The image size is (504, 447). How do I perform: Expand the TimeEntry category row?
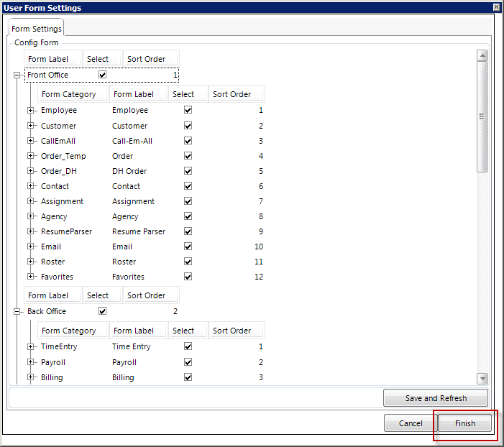point(30,346)
